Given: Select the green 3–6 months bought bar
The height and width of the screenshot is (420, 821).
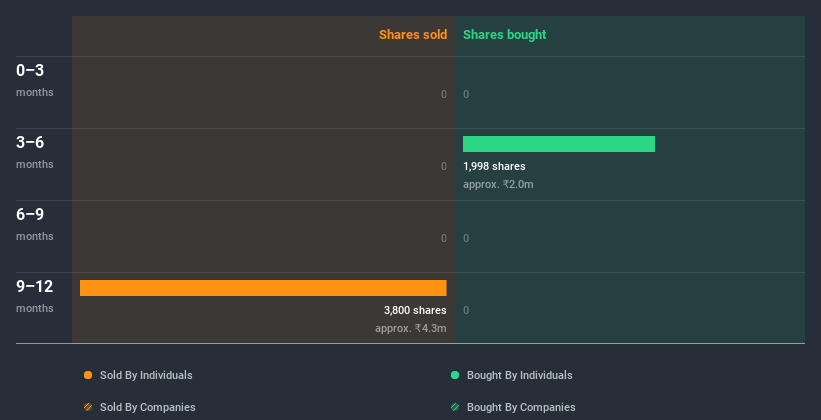Looking at the screenshot, I should point(559,144).
